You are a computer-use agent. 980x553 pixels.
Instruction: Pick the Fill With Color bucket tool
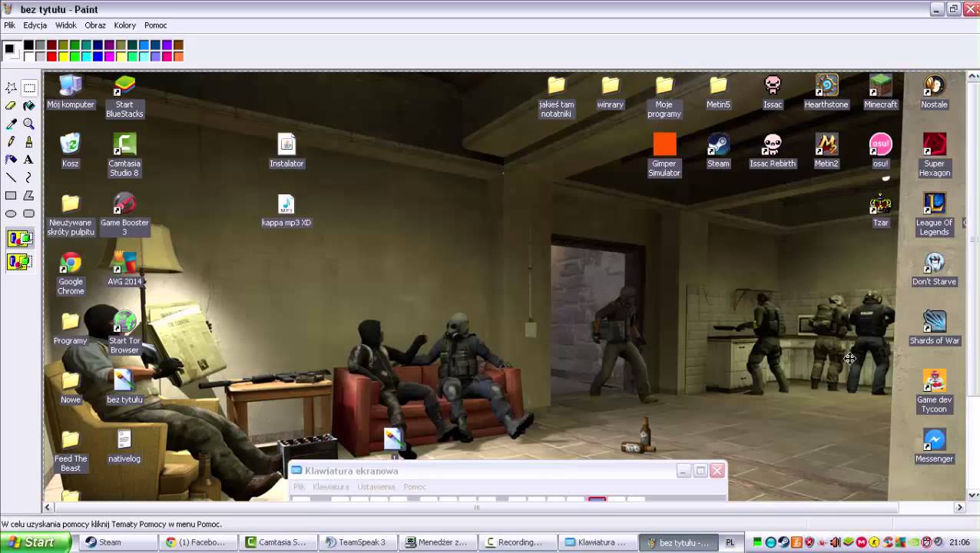[29, 106]
